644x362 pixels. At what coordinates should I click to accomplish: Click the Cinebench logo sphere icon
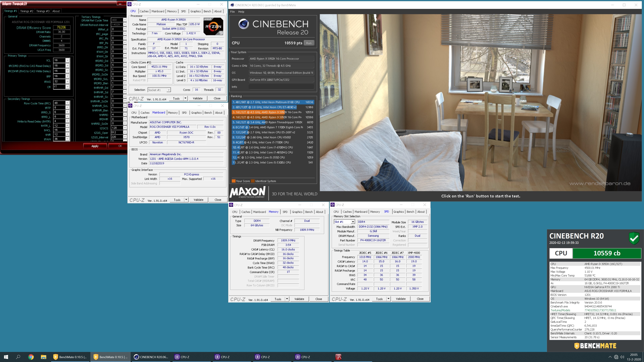click(244, 24)
